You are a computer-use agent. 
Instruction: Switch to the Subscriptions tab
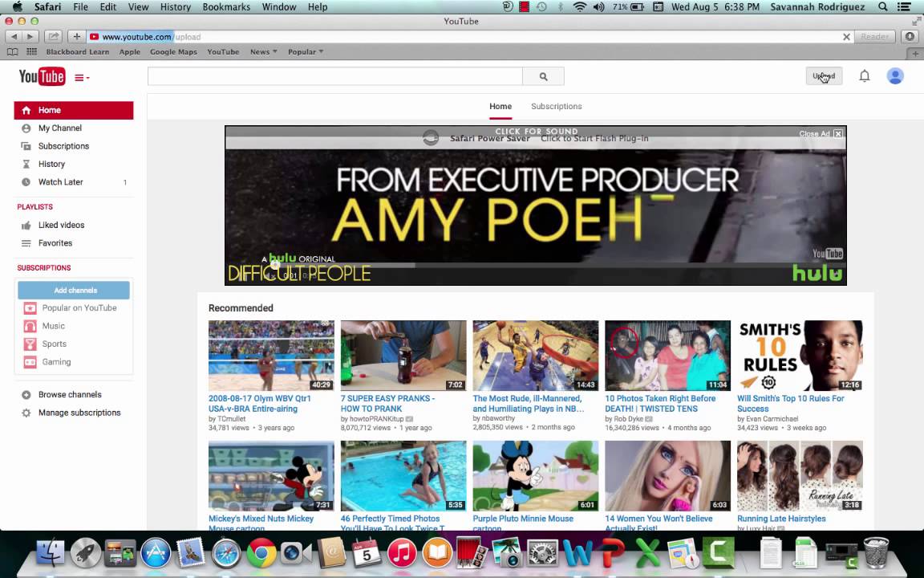557,106
